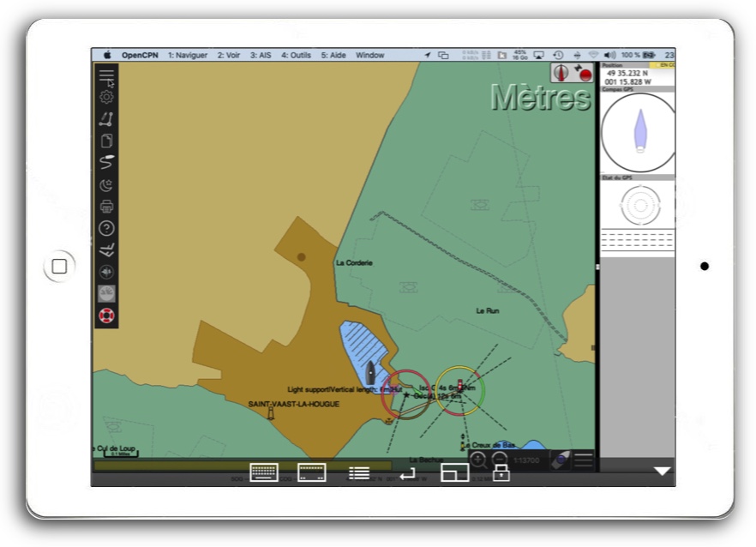Open the 1: Naviguer menu
Image resolution: width=756 pixels, height=547 pixels.
point(188,55)
